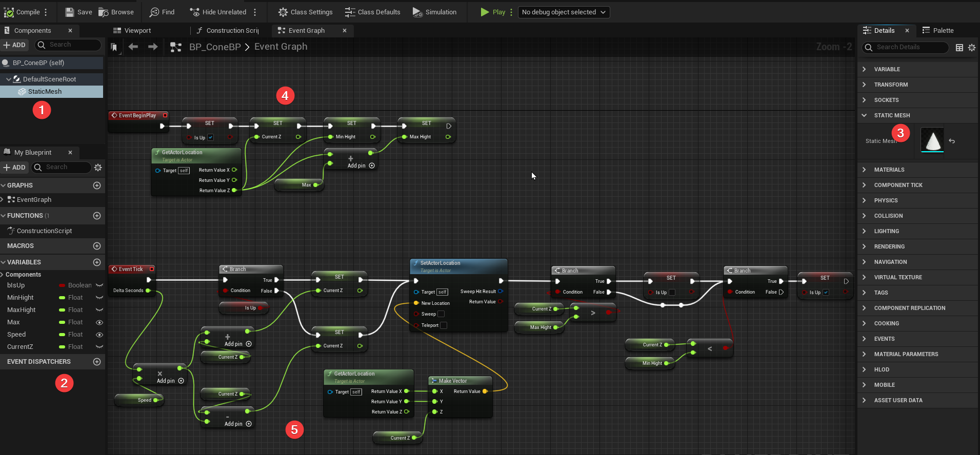Expand the COLLISION section
980x455 pixels.
[864, 216]
